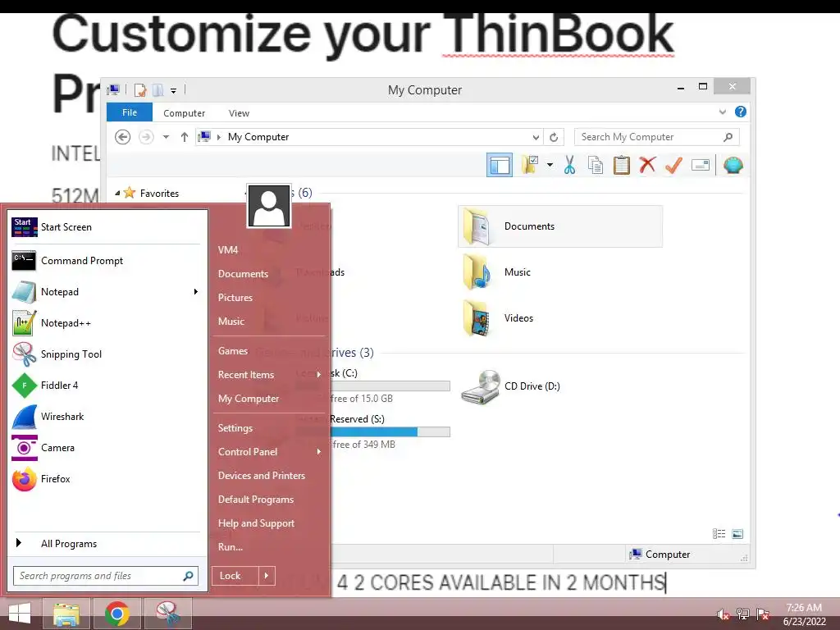Click the user account picture

pos(269,206)
